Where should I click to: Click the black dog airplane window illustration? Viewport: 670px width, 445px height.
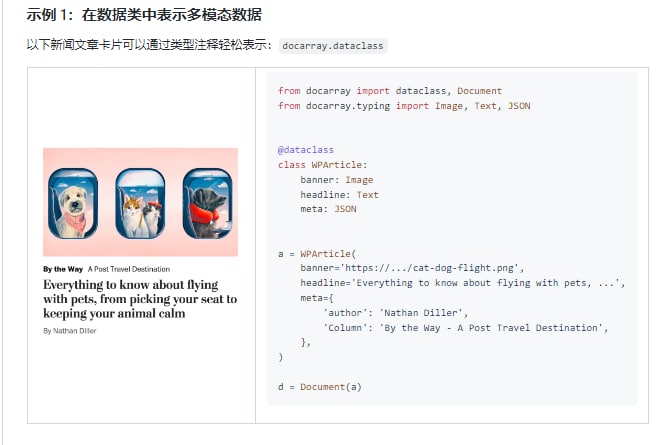pos(206,201)
